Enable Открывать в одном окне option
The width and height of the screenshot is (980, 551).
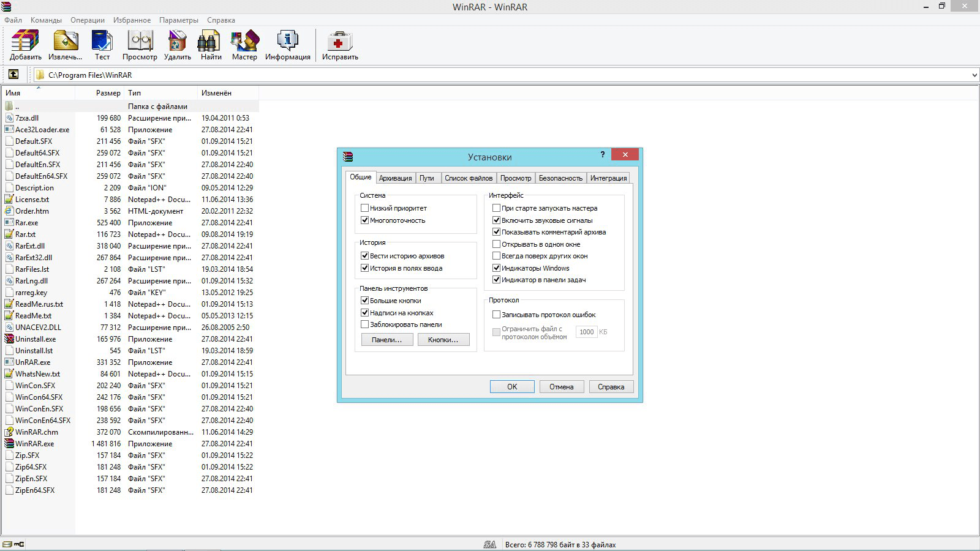tap(497, 244)
